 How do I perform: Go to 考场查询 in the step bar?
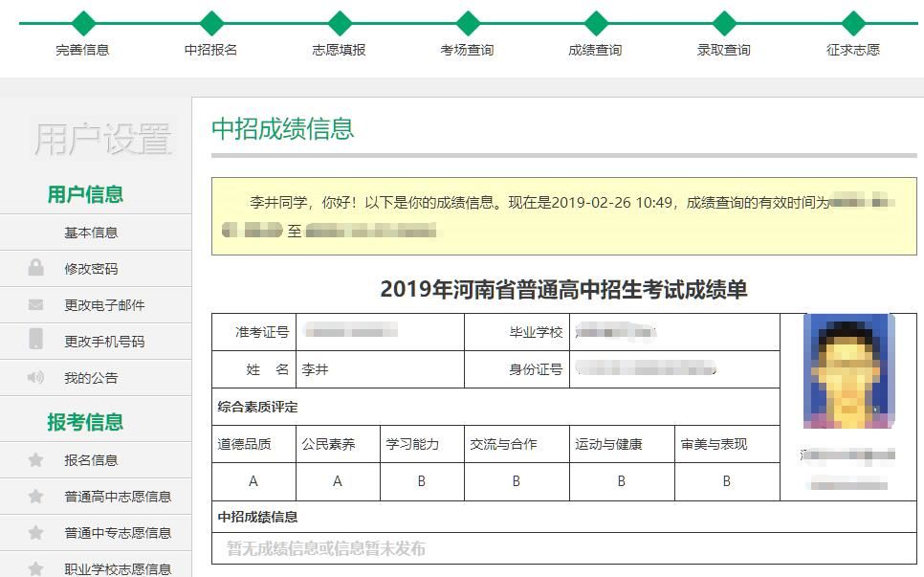point(468,51)
